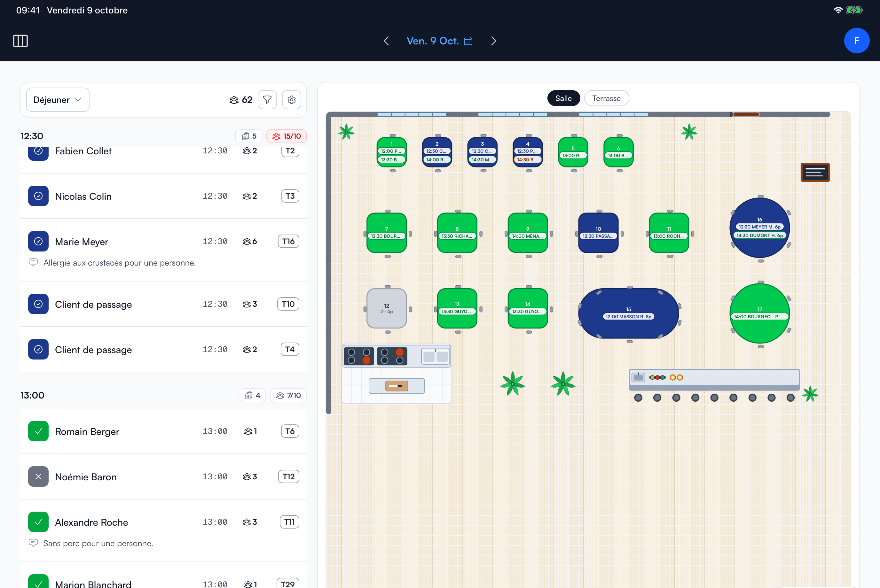Click the total 62 guests counter
Image resolution: width=880 pixels, height=588 pixels.
click(241, 100)
